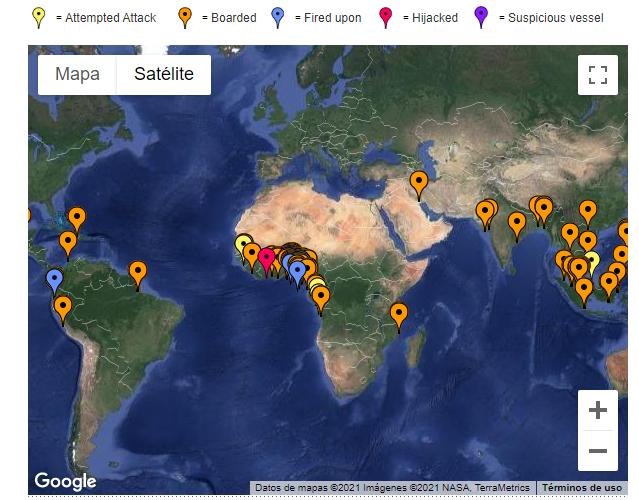Click the '= Hijacked' legend text
Image resolution: width=639 pixels, height=500 pixels.
pos(430,18)
